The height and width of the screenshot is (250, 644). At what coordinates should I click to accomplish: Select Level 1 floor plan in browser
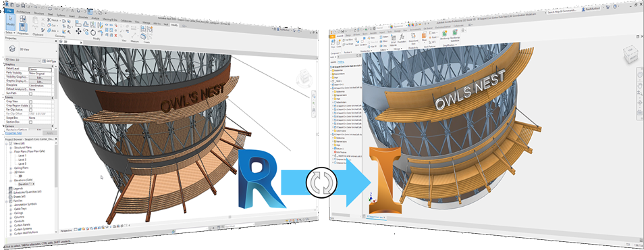click(22, 156)
